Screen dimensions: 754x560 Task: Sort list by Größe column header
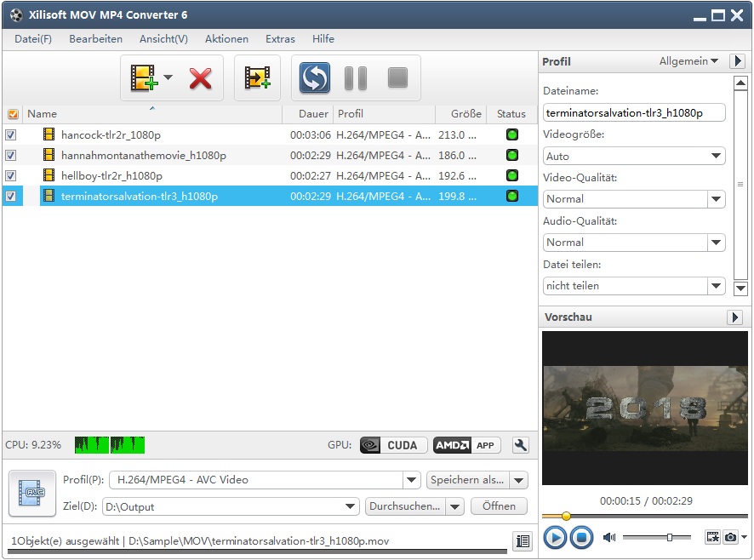pyautogui.click(x=461, y=114)
